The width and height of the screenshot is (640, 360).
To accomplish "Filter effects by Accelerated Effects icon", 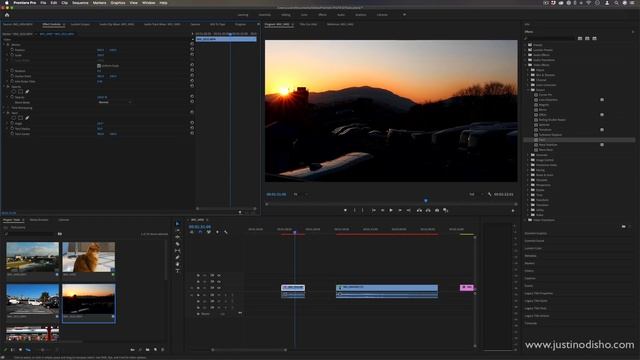I will 580,38.
